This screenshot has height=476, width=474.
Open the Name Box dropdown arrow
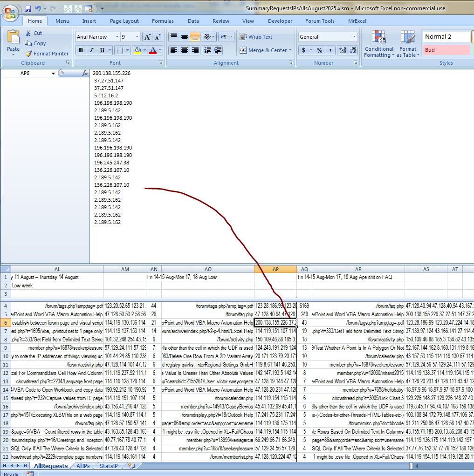pos(53,74)
